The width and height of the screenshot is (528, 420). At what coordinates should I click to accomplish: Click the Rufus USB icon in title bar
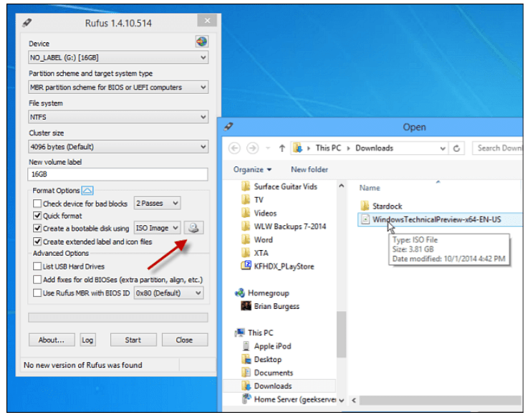click(x=27, y=23)
